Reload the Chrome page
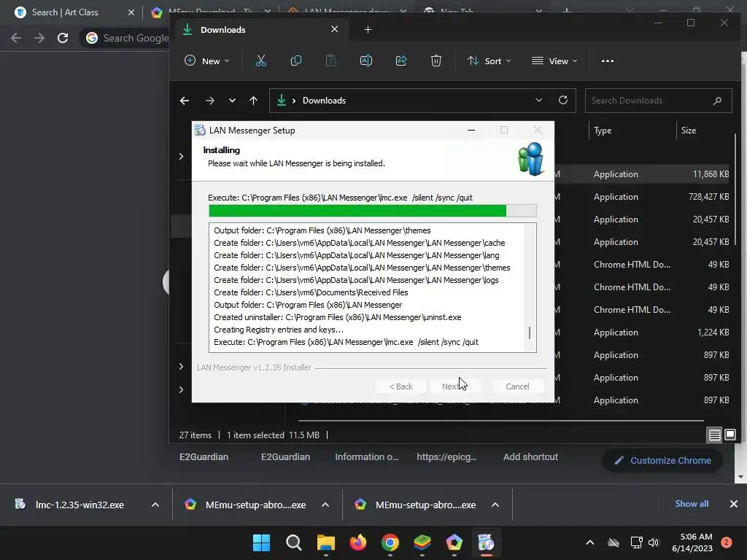747x560 pixels. [x=63, y=38]
